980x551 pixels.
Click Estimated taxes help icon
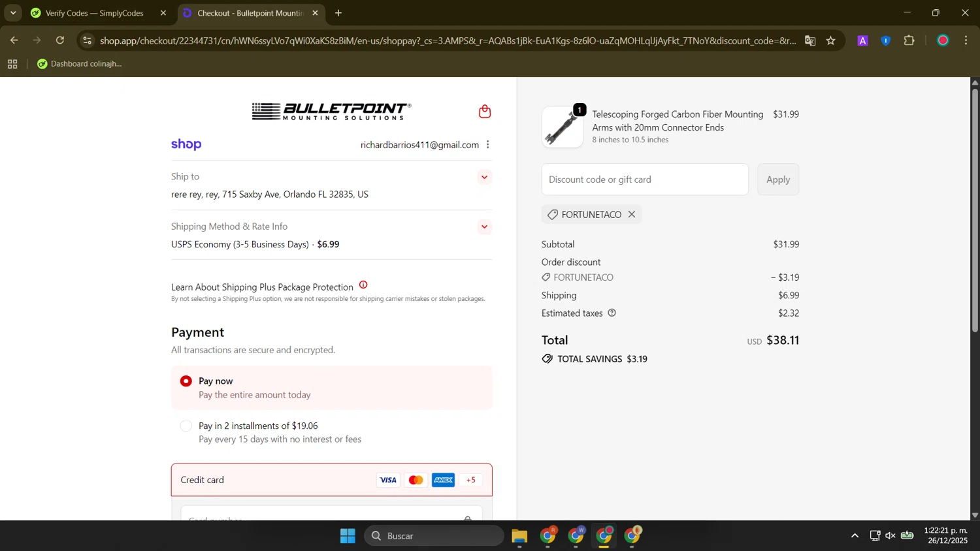pyautogui.click(x=612, y=313)
